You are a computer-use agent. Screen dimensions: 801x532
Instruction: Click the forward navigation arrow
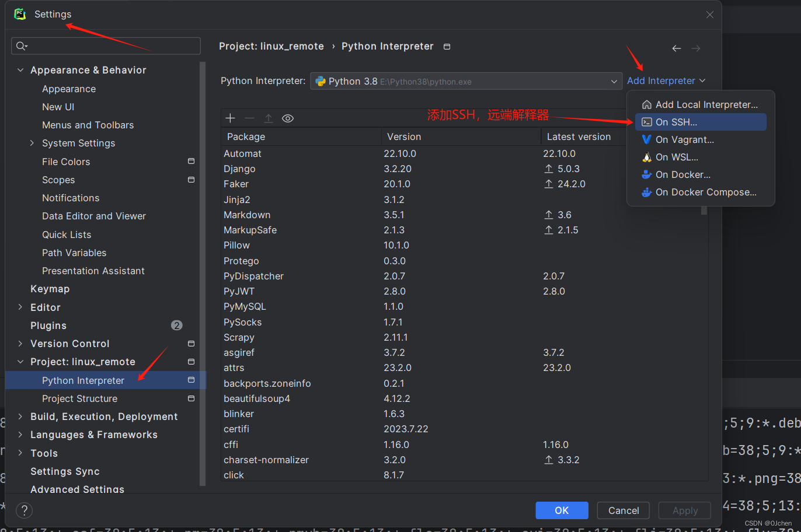pyautogui.click(x=696, y=48)
